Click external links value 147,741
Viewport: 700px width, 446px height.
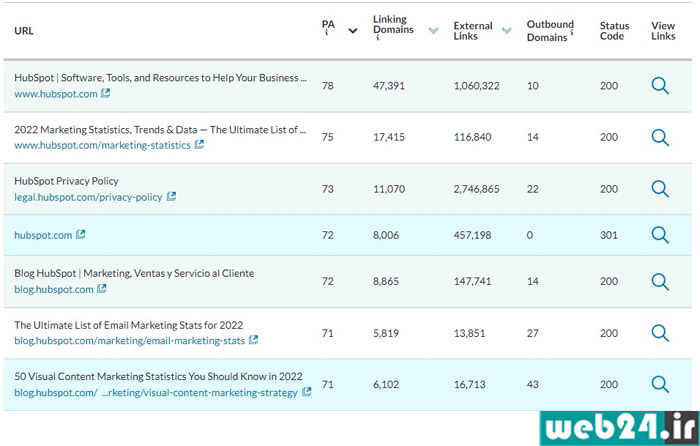pos(472,281)
